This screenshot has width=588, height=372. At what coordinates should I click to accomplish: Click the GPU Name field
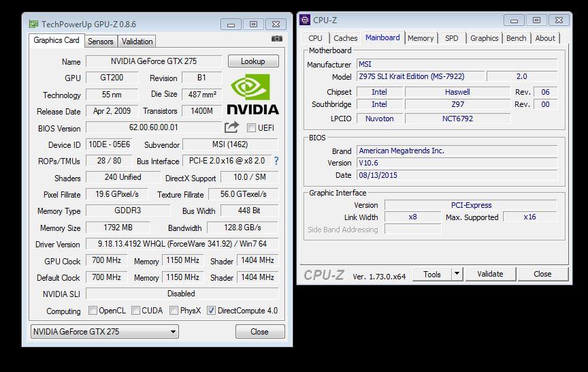(154, 61)
